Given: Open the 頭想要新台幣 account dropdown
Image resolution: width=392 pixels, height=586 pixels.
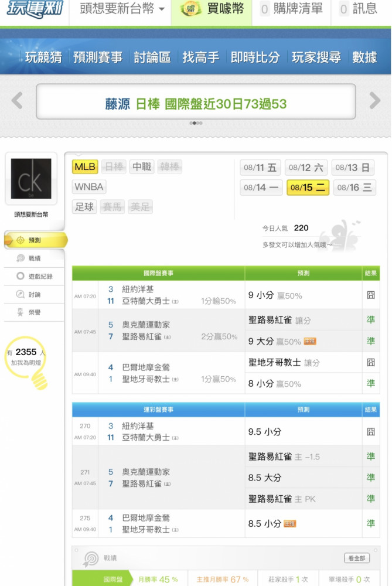Looking at the screenshot, I should pyautogui.click(x=122, y=8).
